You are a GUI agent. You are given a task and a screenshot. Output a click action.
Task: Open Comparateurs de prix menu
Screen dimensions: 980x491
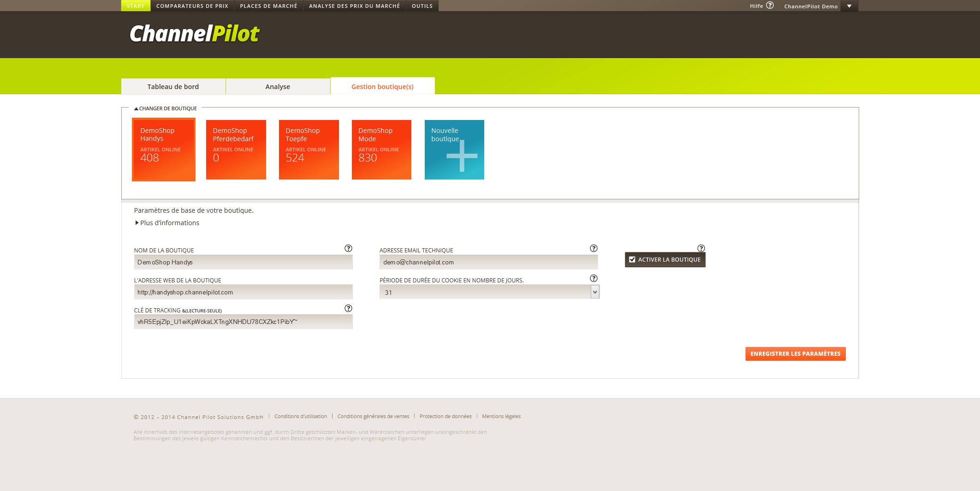192,6
